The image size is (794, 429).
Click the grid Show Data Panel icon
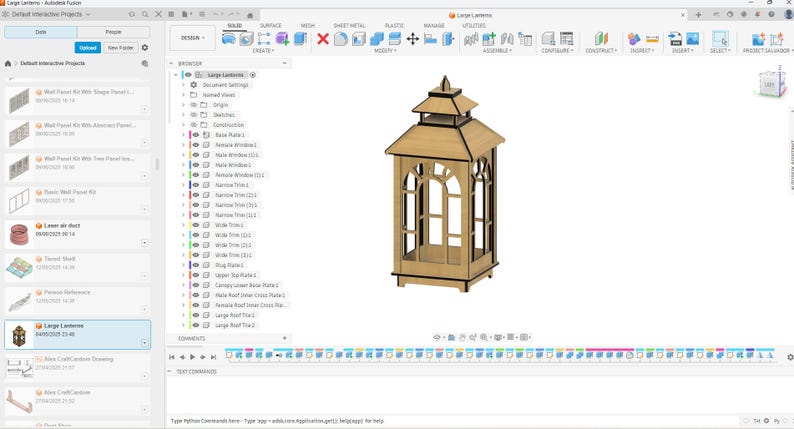coord(171,15)
